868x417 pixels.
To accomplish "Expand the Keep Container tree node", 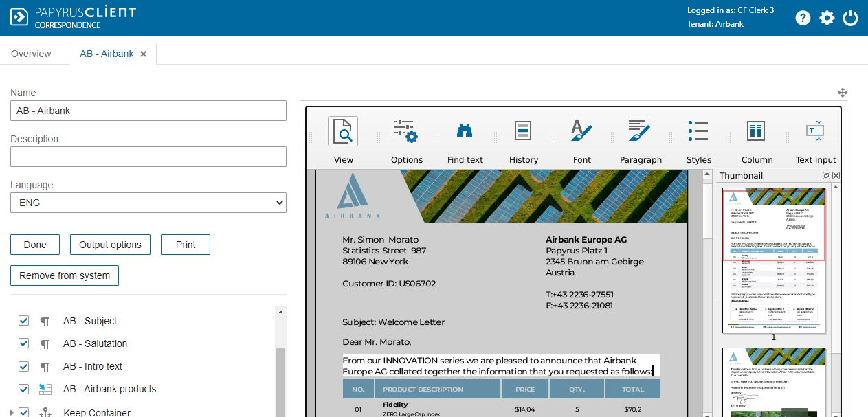I will (12, 412).
